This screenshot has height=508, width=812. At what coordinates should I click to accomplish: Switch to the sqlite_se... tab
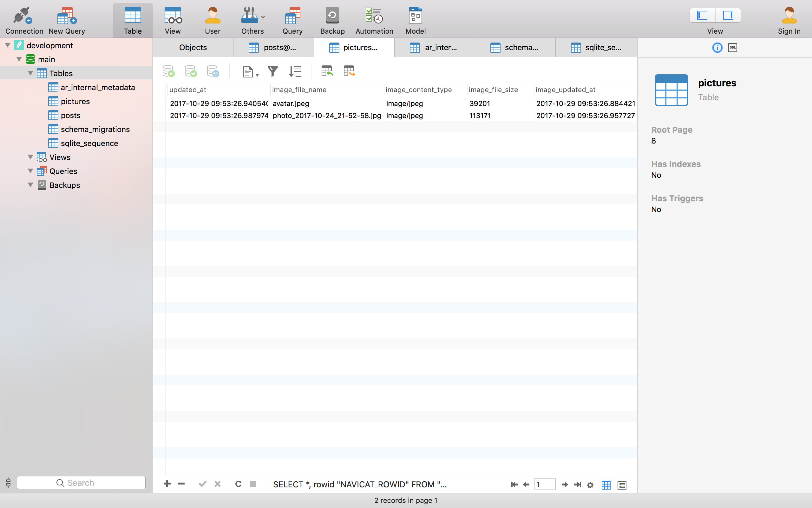click(x=596, y=47)
